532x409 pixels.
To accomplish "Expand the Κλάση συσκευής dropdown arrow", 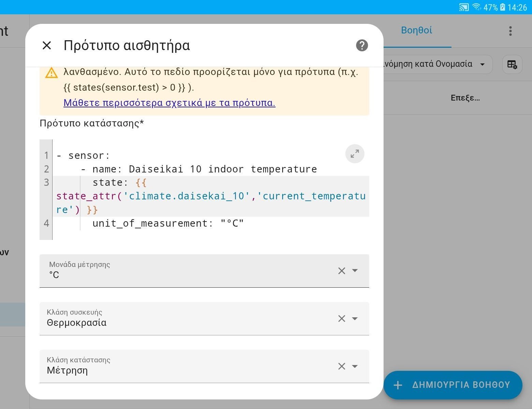I will (x=355, y=319).
